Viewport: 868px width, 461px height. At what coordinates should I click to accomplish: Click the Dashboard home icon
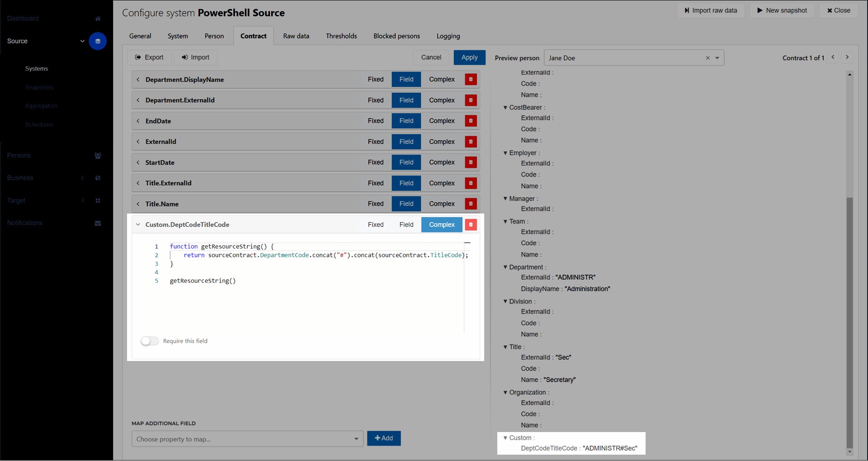click(x=98, y=19)
